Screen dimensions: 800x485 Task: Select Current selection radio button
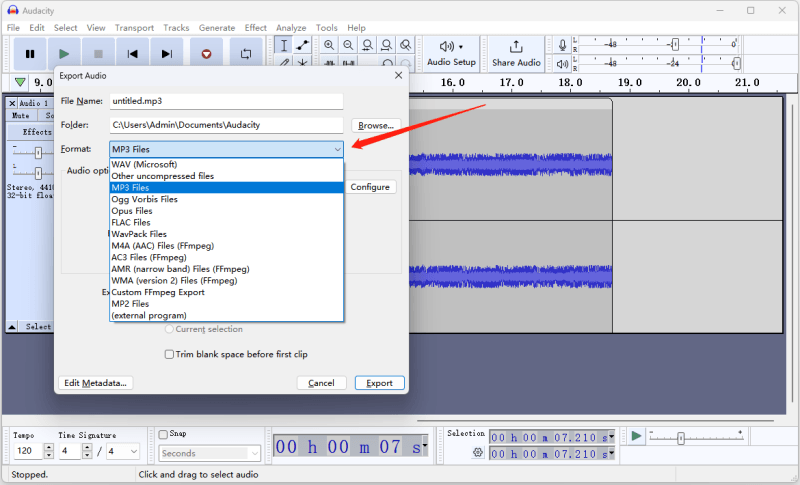pos(169,329)
